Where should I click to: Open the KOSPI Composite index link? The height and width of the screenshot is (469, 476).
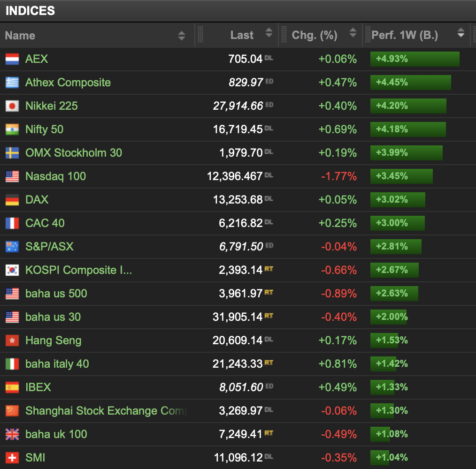click(78, 270)
